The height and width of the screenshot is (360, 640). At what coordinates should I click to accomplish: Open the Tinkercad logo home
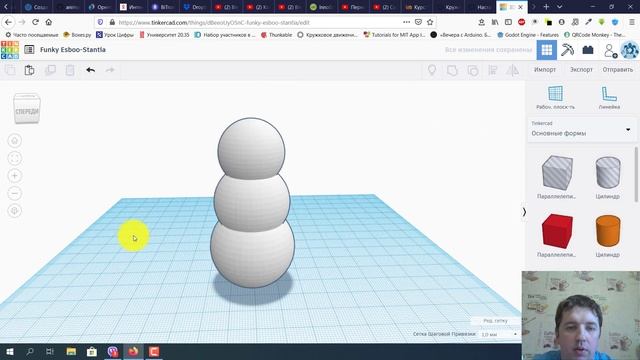10,50
